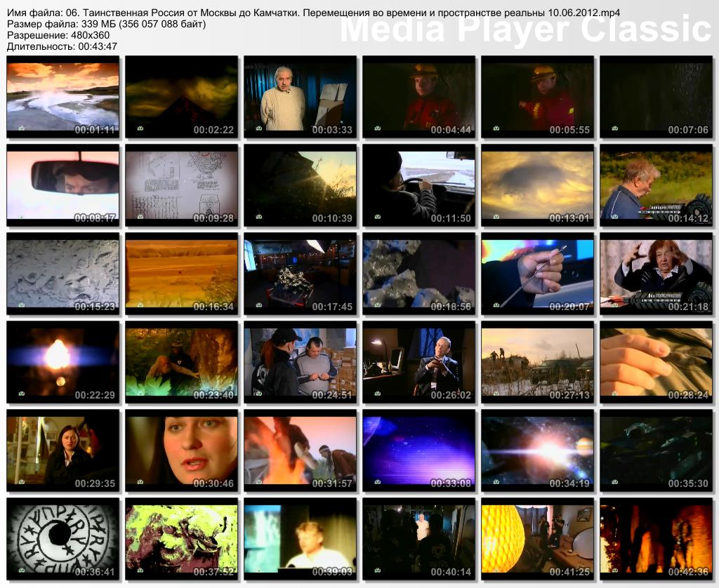Screen dimensions: 719x588
Task: Open the yellow globe frame at 00:41:25
Action: (x=537, y=540)
